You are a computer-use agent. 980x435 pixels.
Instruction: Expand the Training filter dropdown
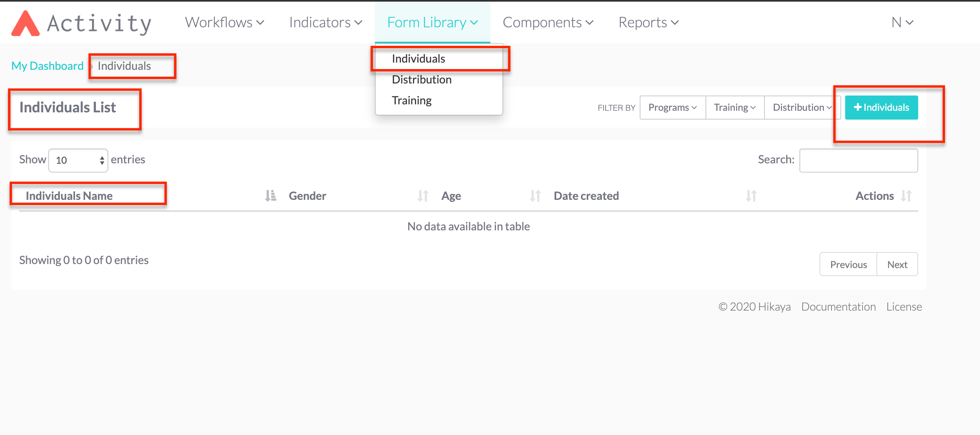(x=734, y=108)
